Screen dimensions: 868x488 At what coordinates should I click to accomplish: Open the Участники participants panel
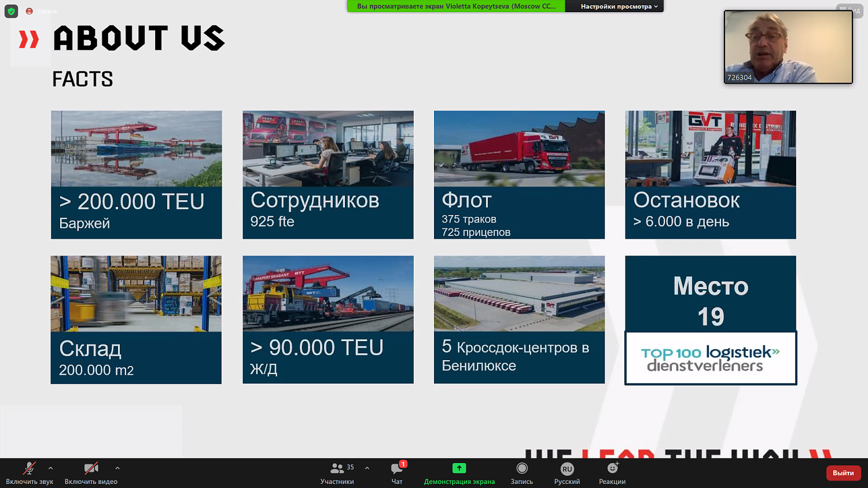point(337,469)
